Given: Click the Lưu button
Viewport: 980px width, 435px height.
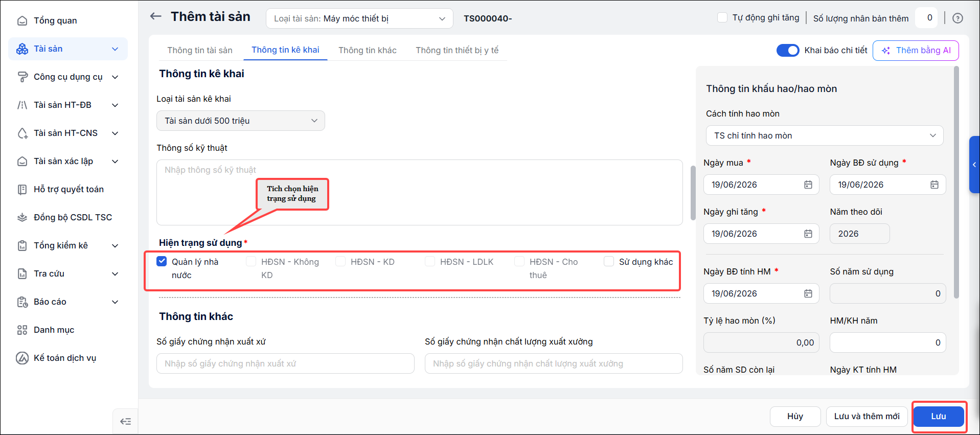Looking at the screenshot, I should coord(939,417).
